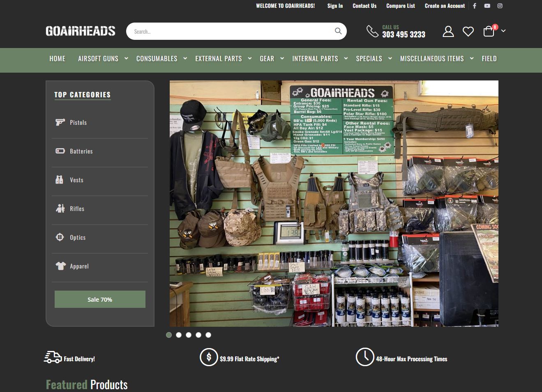Click the search magnifier icon

tap(338, 31)
